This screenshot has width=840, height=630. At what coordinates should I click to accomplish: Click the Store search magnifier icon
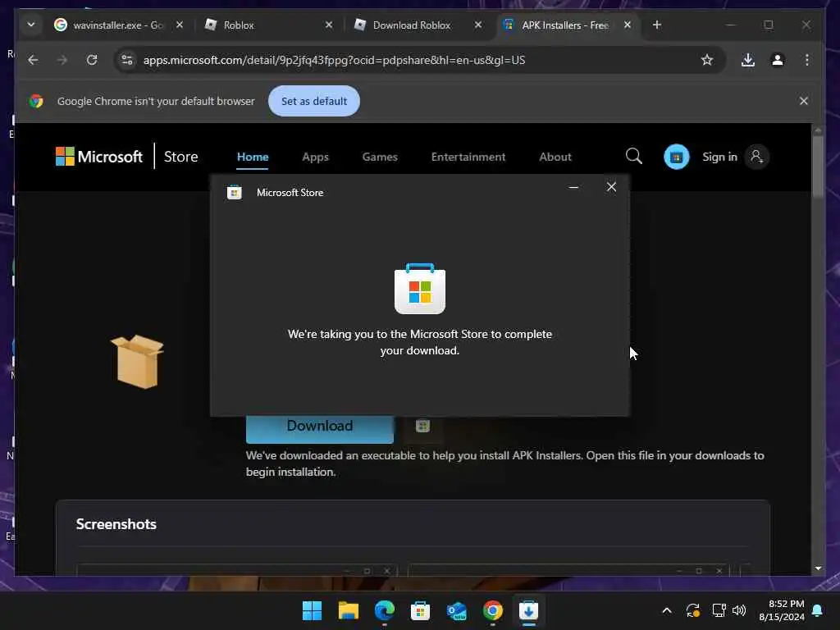[x=634, y=157]
